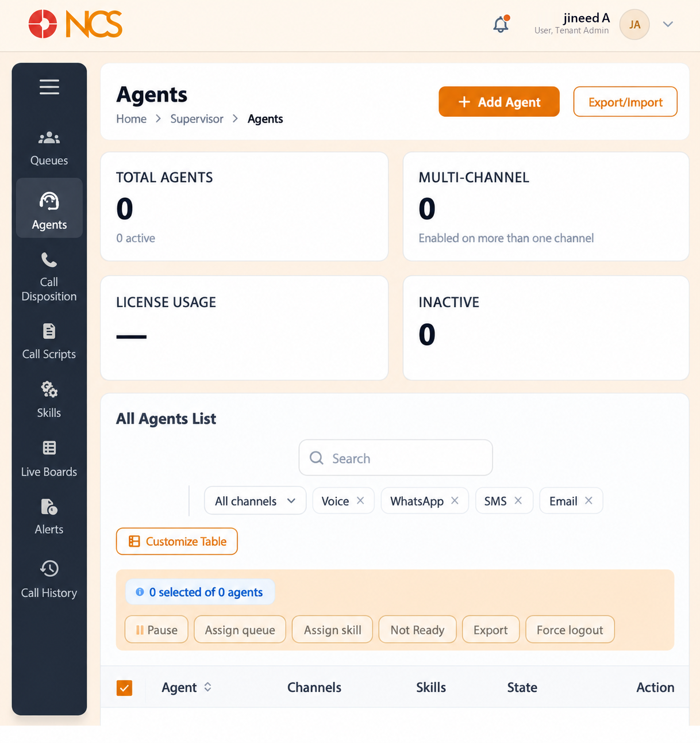Open Call History clock icon
Image resolution: width=700 pixels, height=743 pixels.
click(x=49, y=569)
